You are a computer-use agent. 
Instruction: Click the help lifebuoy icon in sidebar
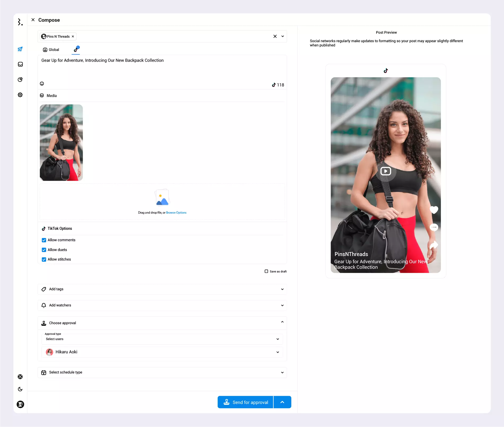coord(20,377)
